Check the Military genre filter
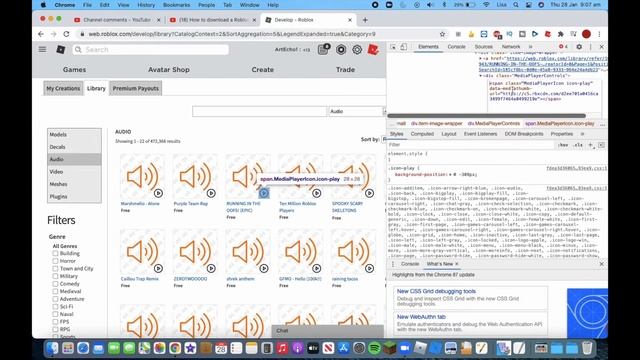Screen dimensions: 640x360 click(x=55, y=276)
